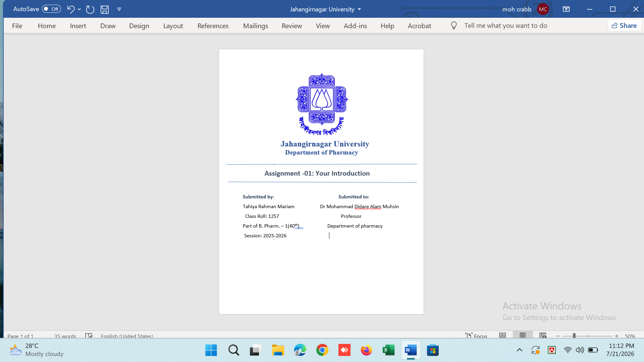644x362 pixels.
Task: Click the Submitted to: label
Action: pyautogui.click(x=354, y=197)
